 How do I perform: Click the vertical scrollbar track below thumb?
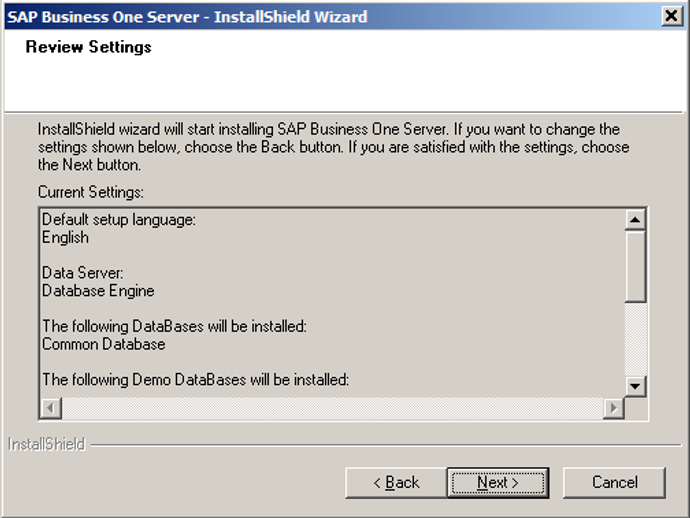click(635, 339)
